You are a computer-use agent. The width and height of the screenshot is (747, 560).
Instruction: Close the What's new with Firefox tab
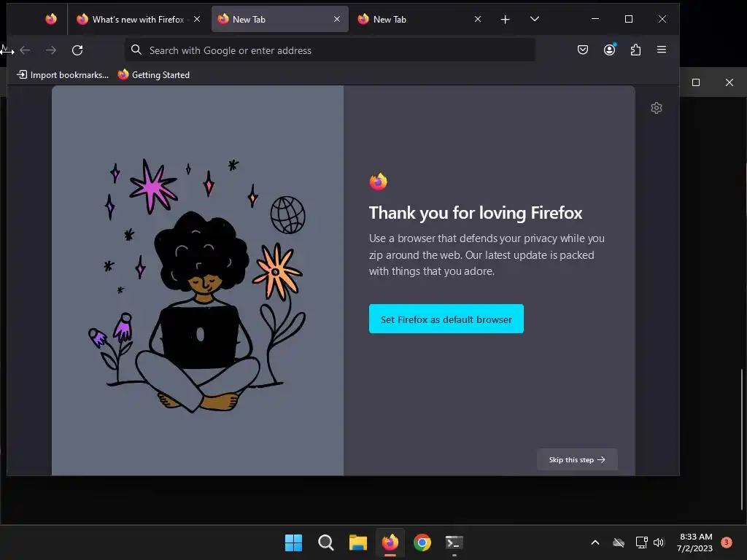(x=197, y=19)
